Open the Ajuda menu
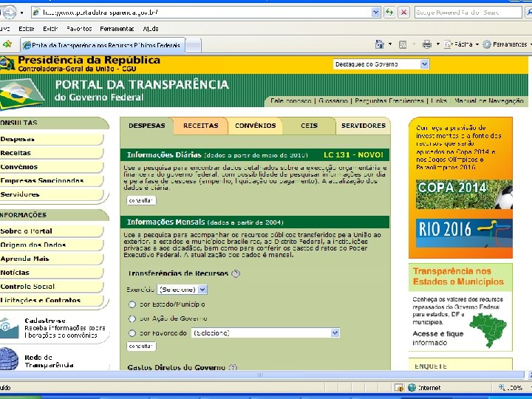 [x=151, y=29]
